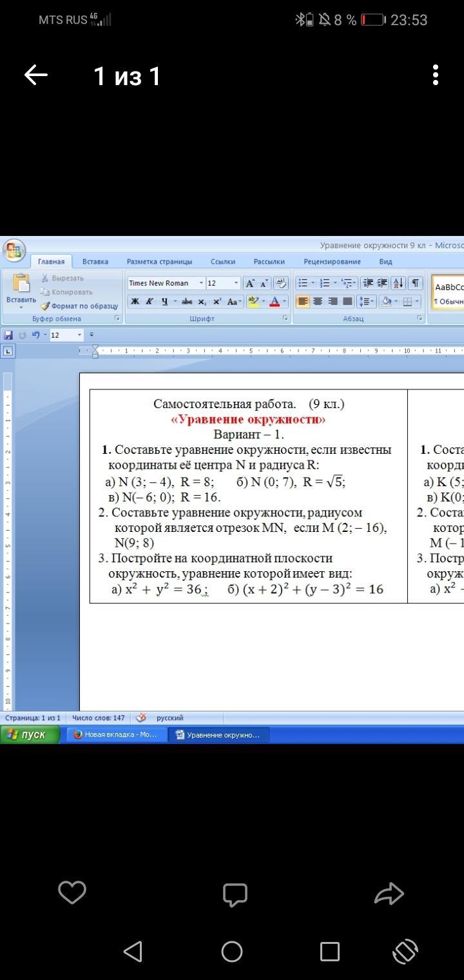Click the increase indent icon

[382, 283]
